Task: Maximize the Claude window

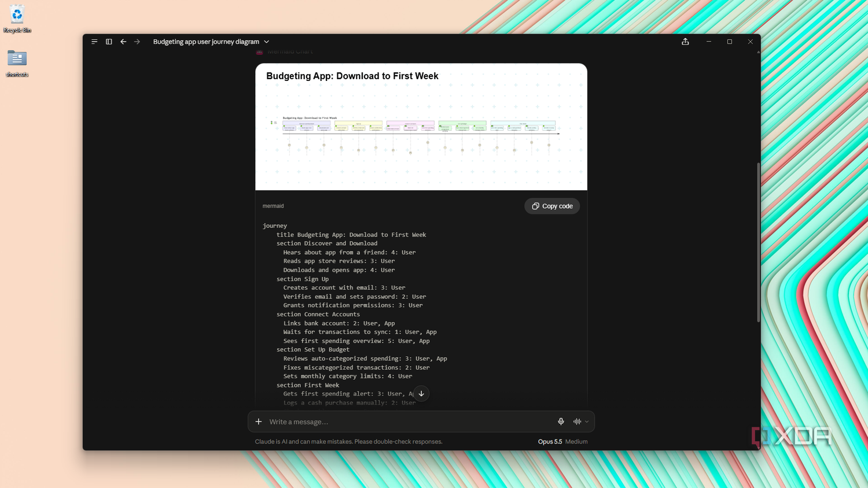Action: tap(730, 42)
